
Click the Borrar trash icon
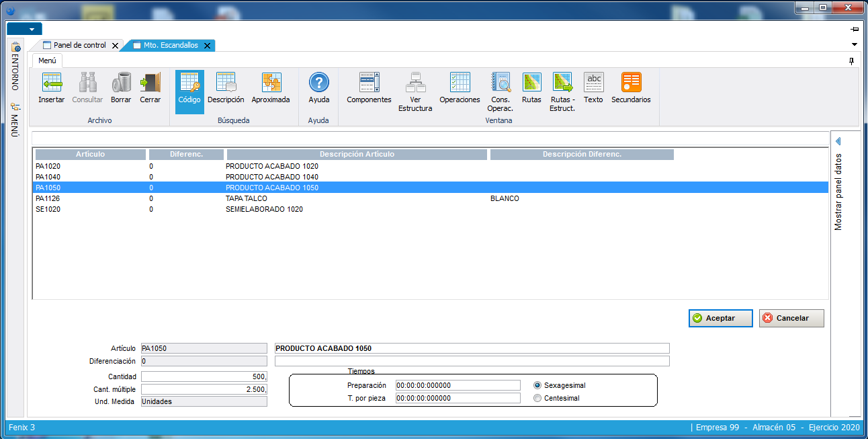(121, 83)
